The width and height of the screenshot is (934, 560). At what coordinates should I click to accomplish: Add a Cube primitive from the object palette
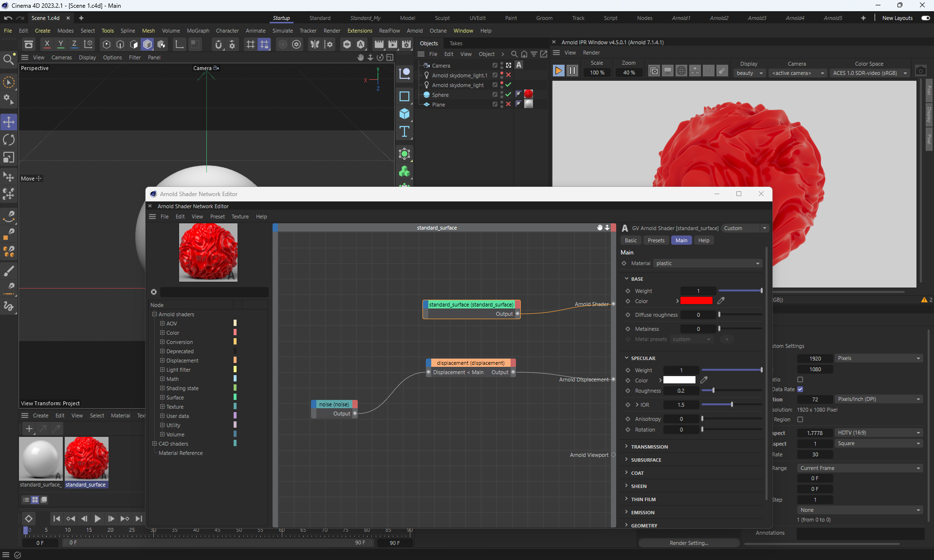[x=404, y=114]
